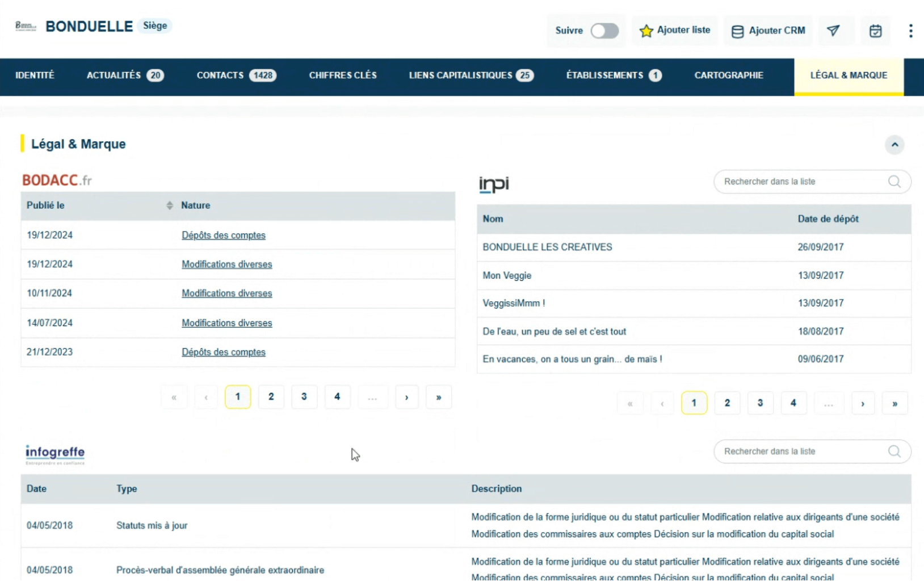The width and height of the screenshot is (924, 582).
Task: Go to BODACC page 4
Action: tap(337, 397)
